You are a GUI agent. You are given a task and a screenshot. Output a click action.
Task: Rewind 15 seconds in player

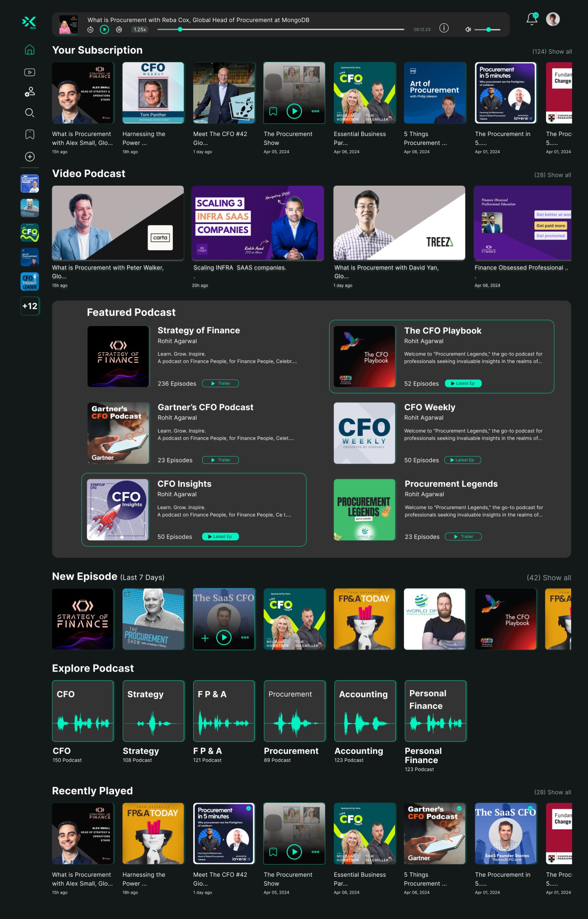pyautogui.click(x=90, y=29)
